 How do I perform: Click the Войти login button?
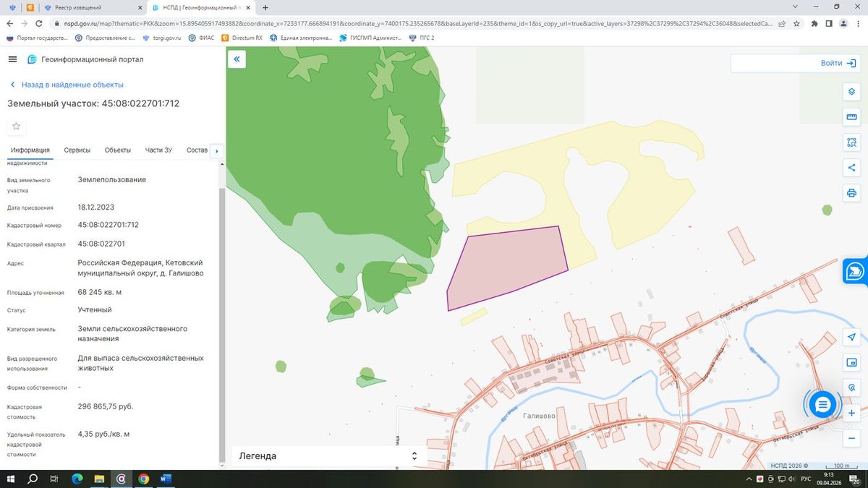tap(793, 63)
